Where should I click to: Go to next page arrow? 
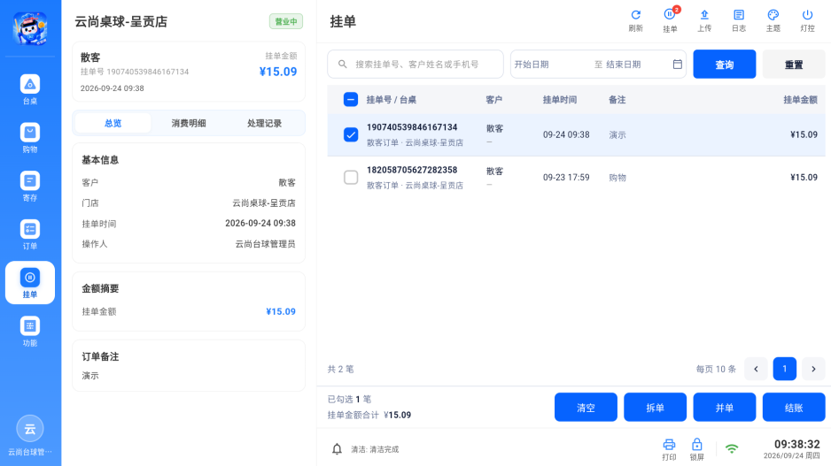click(x=814, y=369)
